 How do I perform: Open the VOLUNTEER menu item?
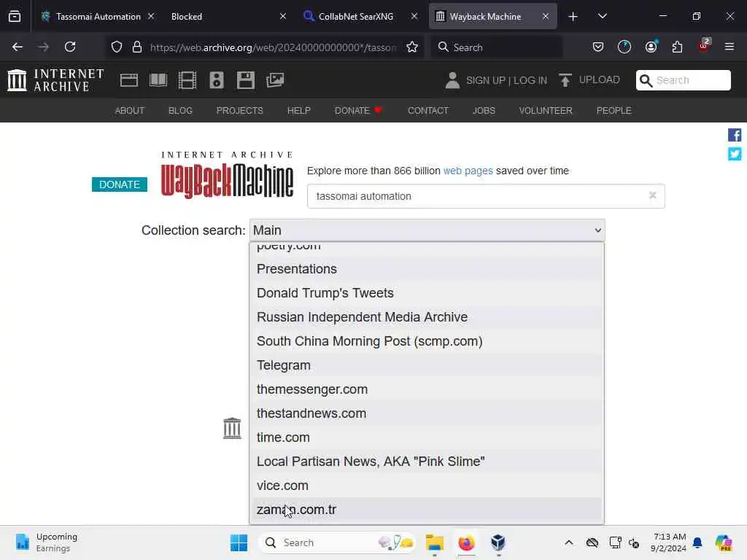point(546,111)
